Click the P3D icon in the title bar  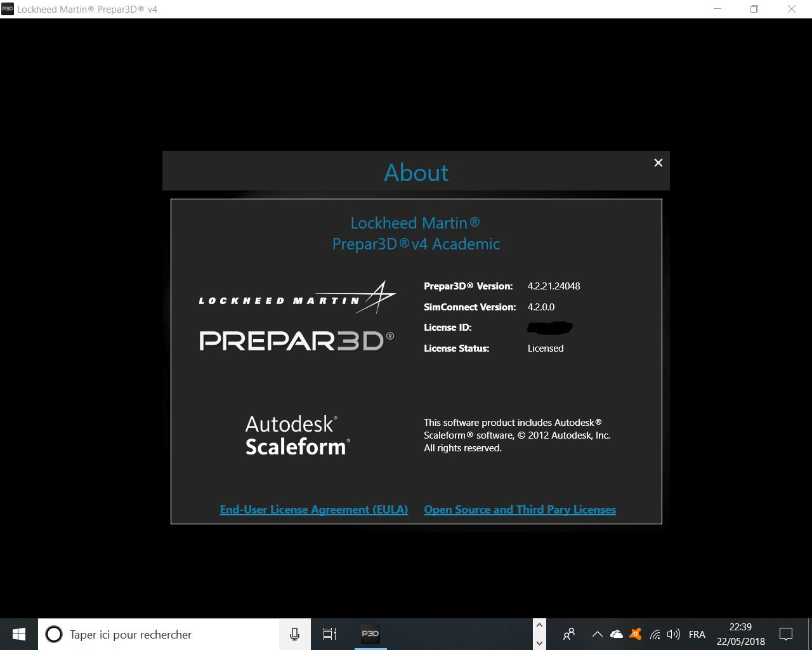tap(8, 9)
